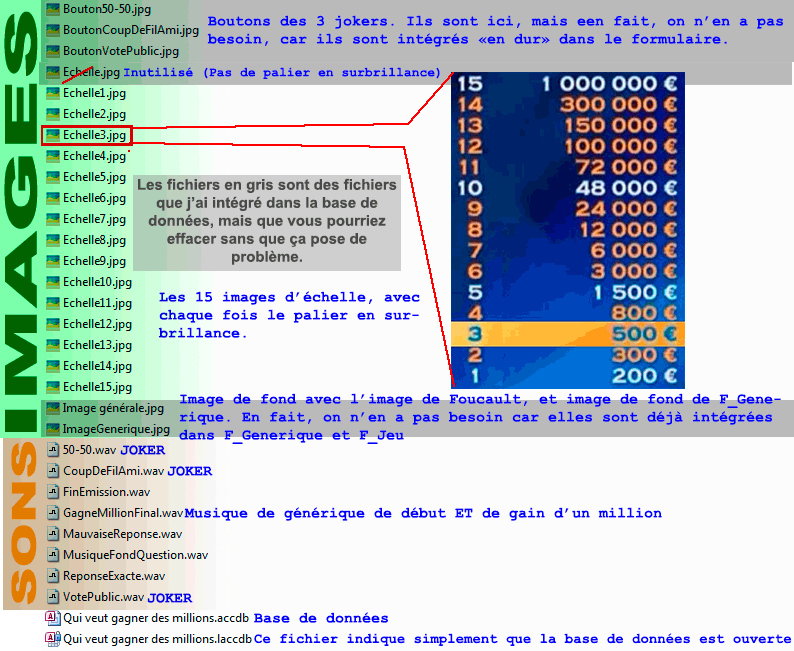Screen dimensions: 794x651
Task: Click the icon beside Echelle12.jpg
Action: pyautogui.click(x=53, y=324)
